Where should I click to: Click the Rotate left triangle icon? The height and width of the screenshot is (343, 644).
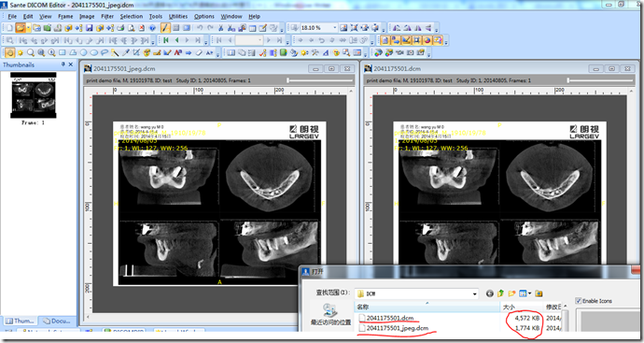click(x=397, y=28)
